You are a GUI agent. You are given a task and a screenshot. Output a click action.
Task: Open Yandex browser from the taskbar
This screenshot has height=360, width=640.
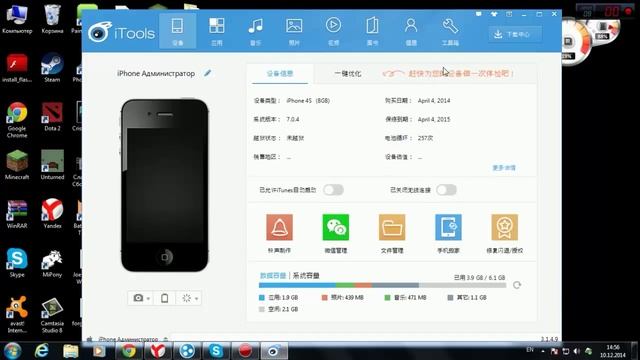[158, 351]
